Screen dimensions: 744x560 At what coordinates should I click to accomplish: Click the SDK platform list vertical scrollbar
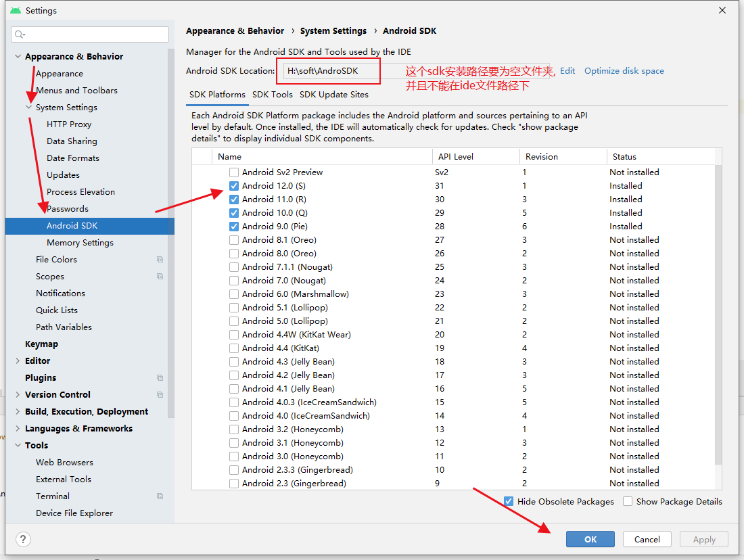click(x=718, y=314)
